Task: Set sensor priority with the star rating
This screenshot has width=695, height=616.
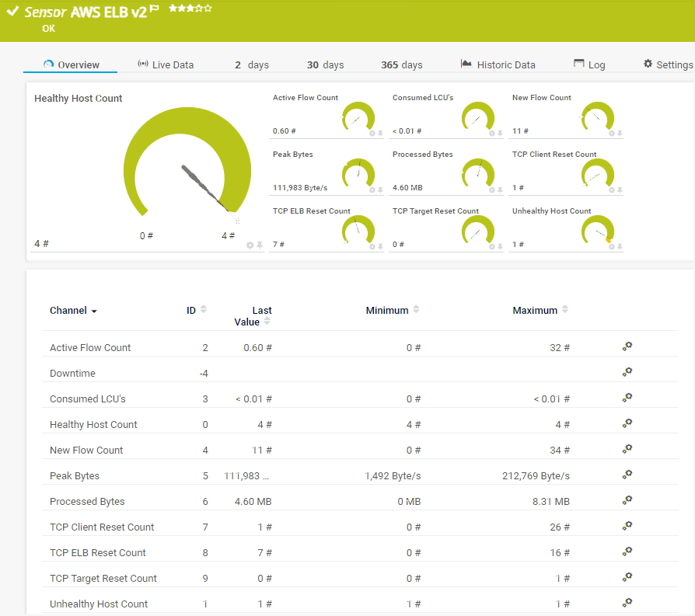Action: point(190,9)
